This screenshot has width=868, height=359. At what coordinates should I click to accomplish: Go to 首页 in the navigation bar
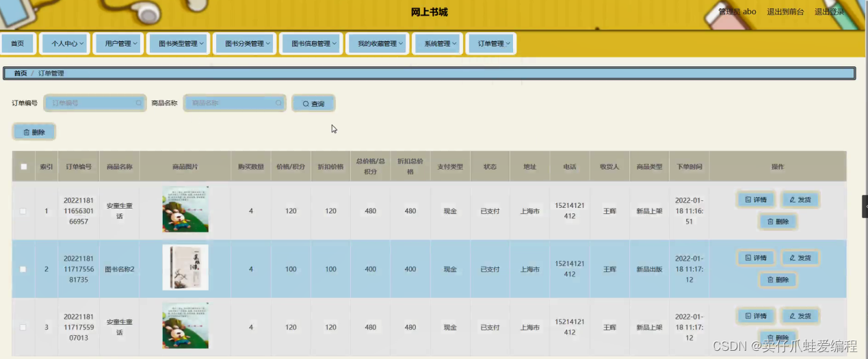17,43
